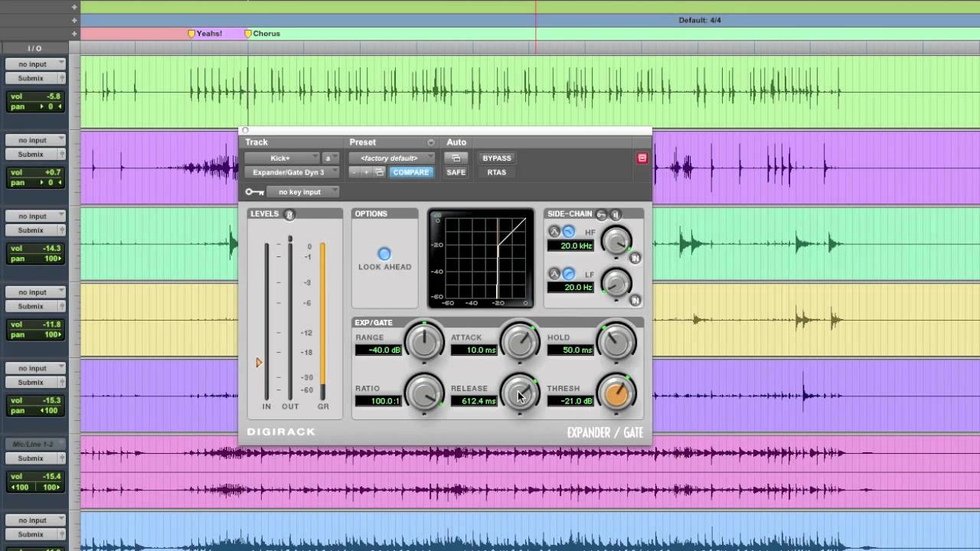Screen dimensions: 980x551
Task: Click the vol +0.7 volume readout
Action: tap(35, 172)
